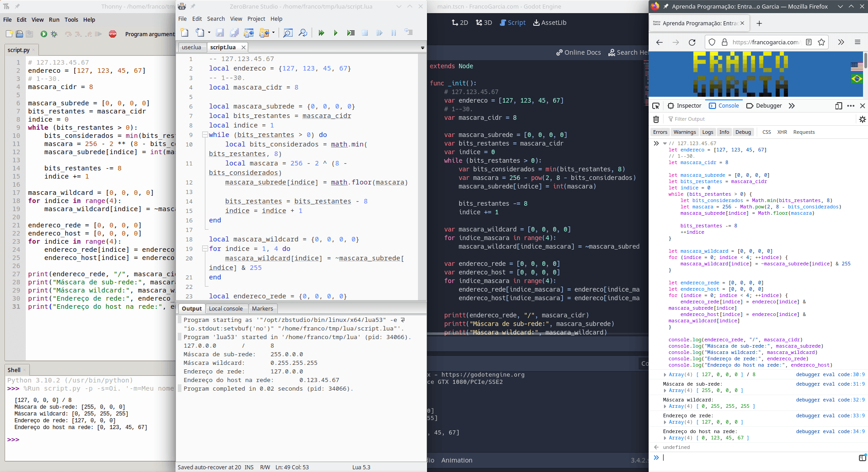
Task: Switch to the user.lua tab
Action: [x=192, y=47]
